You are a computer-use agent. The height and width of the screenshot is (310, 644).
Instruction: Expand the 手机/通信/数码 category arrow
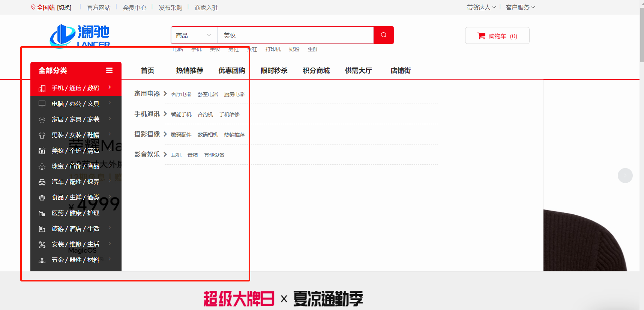110,87
